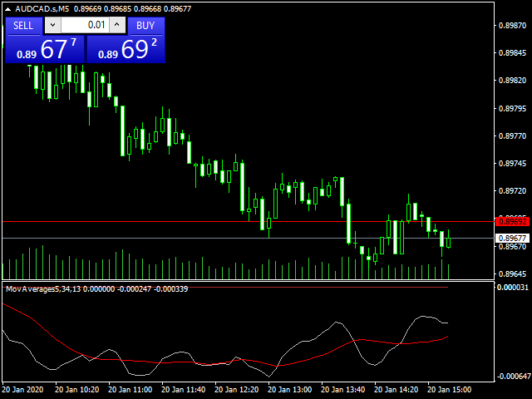Click the -0.000647 indicator scale value
Viewport: 532px width, 399px height.
(x=514, y=377)
